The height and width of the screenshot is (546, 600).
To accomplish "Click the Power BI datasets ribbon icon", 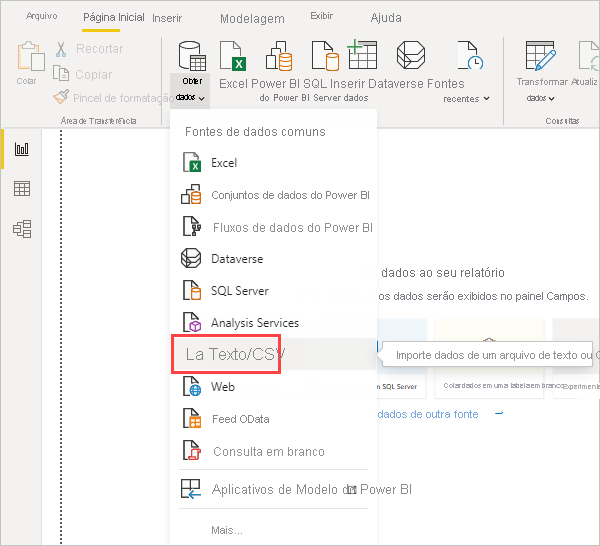I will [279, 56].
